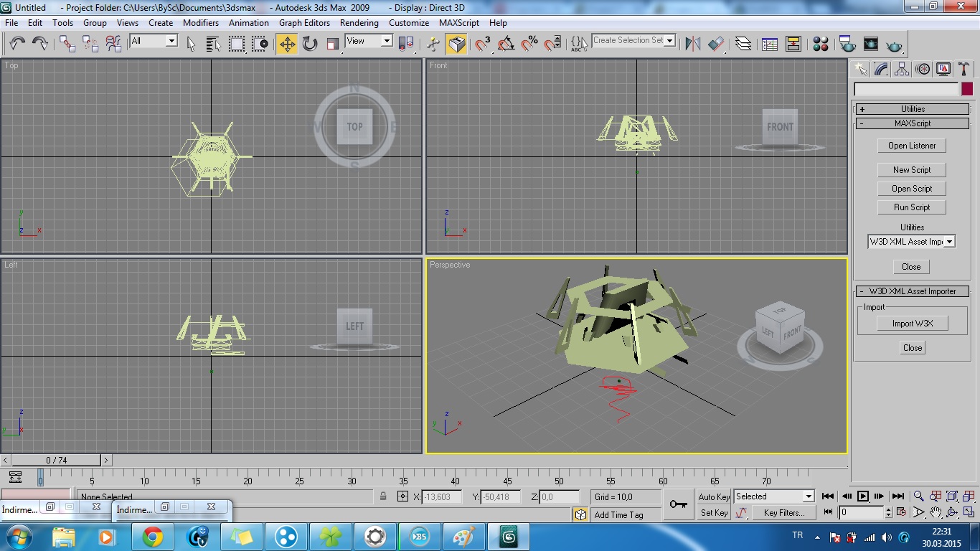This screenshot has height=551, width=980.
Task: Click the Align tool icon
Action: click(x=716, y=44)
